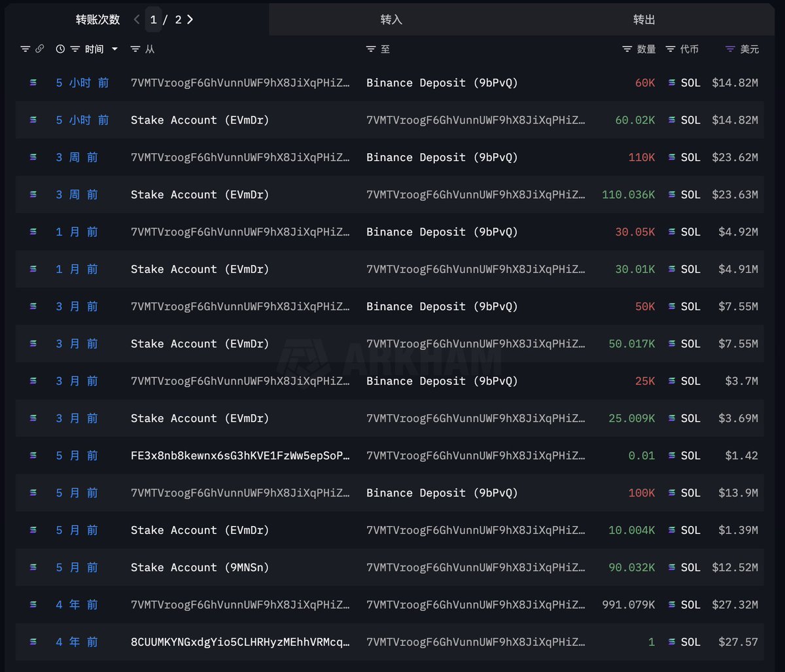Select the 转账次数 tab
785x672 pixels.
(97, 20)
